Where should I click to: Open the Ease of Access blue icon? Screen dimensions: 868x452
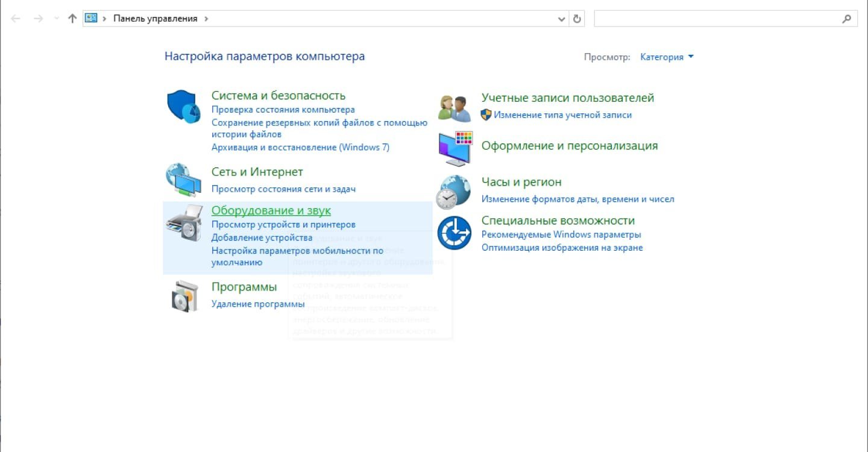click(x=454, y=233)
